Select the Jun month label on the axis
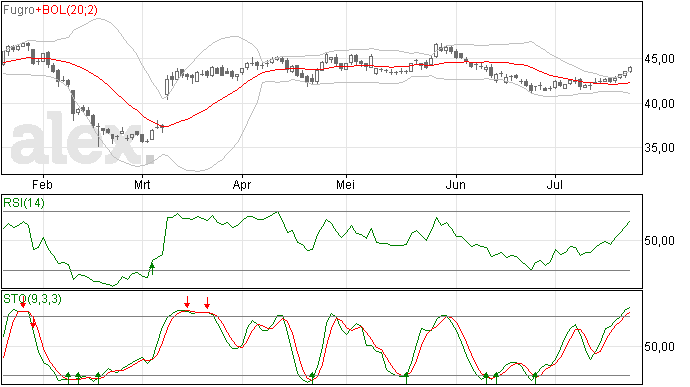Screen dimensions: 690x387 [455, 184]
